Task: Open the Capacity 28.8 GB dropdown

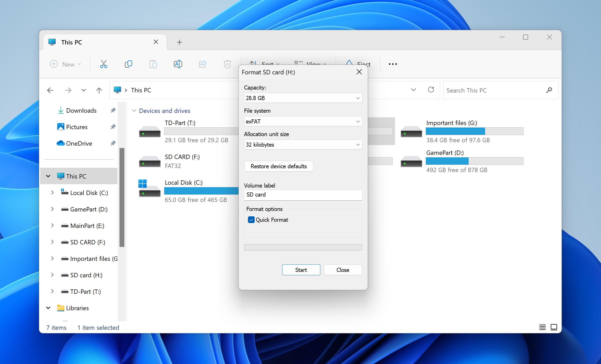Action: [x=303, y=98]
